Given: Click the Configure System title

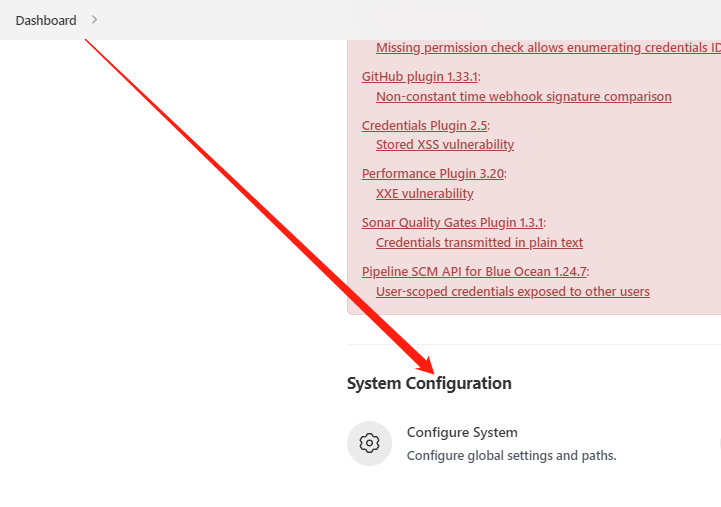Looking at the screenshot, I should click(x=462, y=433).
